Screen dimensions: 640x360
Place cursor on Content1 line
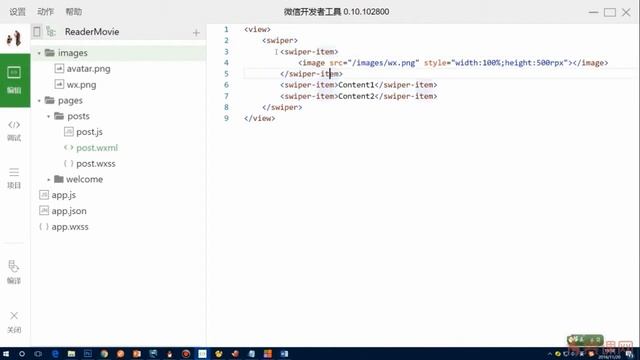tap(358, 85)
